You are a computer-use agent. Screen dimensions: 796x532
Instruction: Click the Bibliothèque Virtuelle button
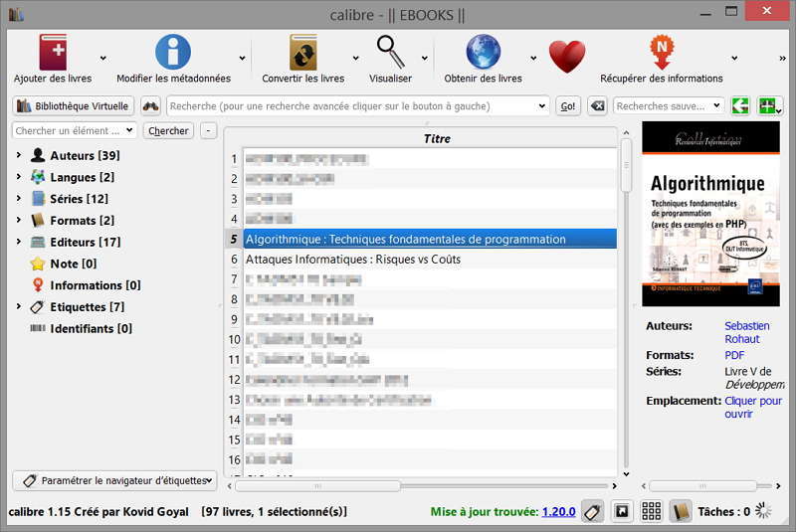tap(73, 106)
